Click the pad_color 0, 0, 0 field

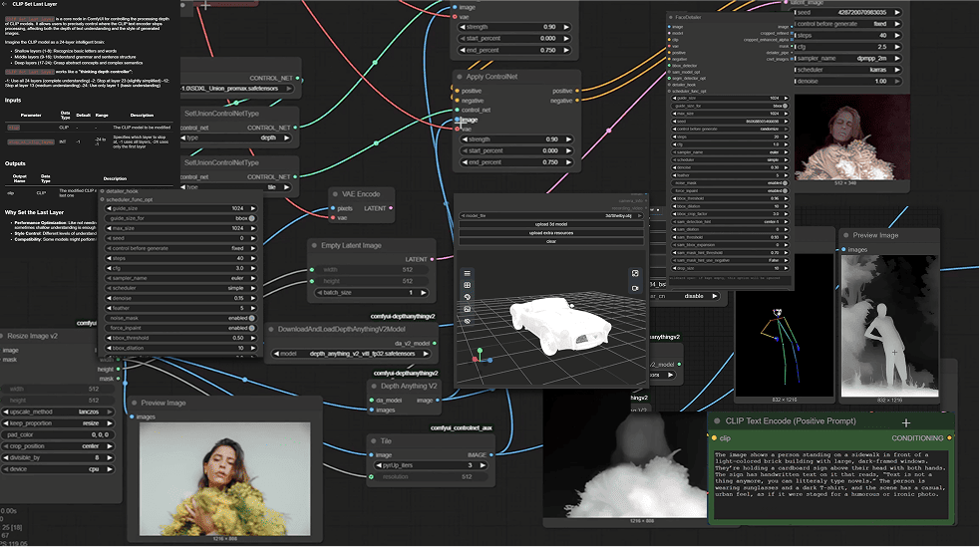coord(58,434)
